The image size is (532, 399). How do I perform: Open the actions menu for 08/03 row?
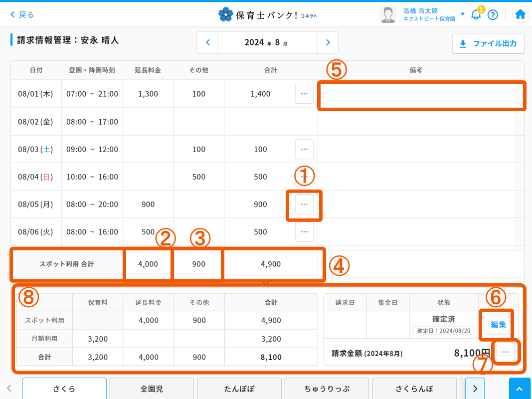tap(304, 149)
